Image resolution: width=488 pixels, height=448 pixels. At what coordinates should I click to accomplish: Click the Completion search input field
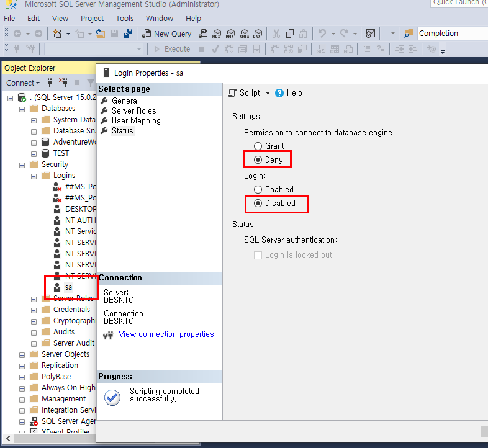452,34
